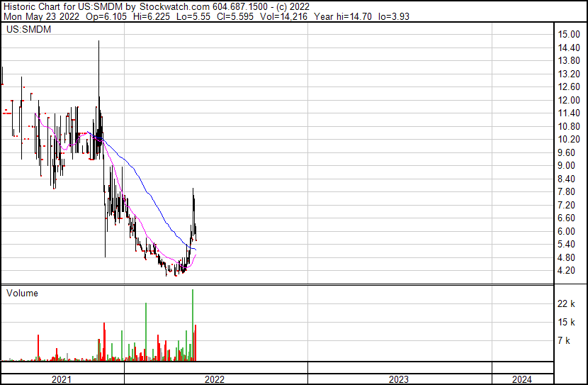Click the US:SMDM ticker label in chart

(28, 29)
